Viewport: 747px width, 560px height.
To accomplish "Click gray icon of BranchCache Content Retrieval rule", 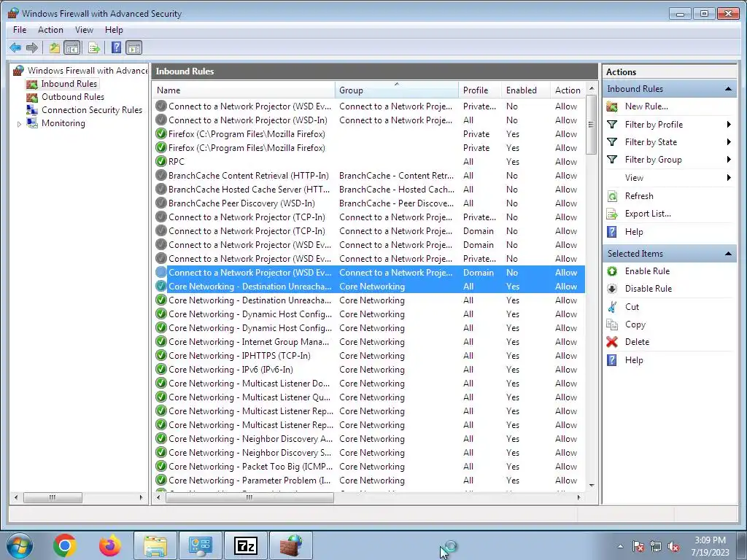I will [161, 175].
